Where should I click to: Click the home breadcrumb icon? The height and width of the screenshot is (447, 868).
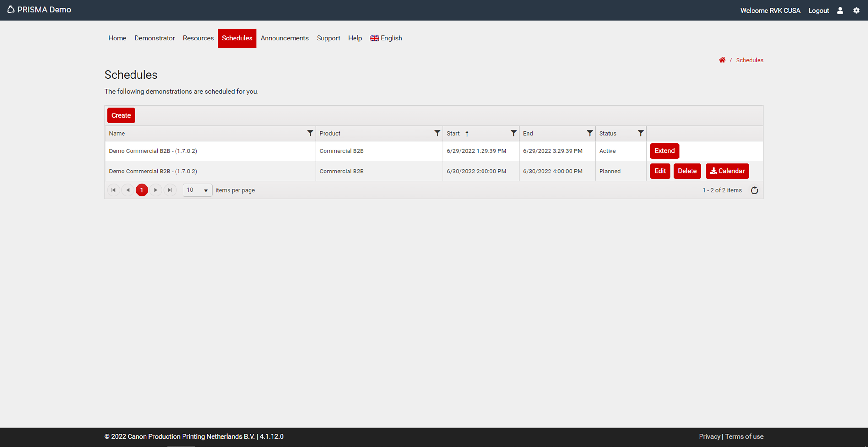722,60
